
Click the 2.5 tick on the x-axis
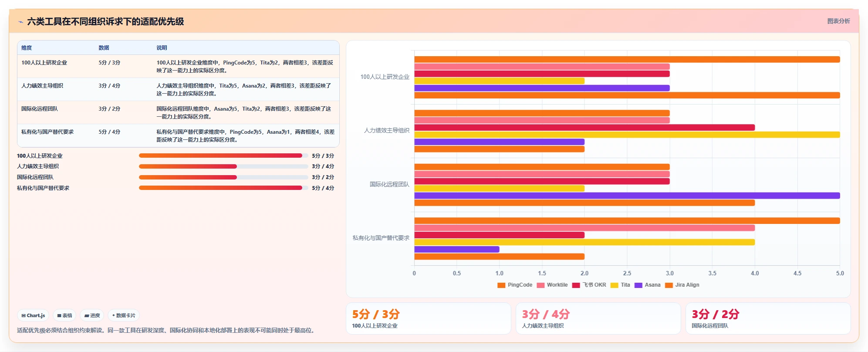pos(627,273)
